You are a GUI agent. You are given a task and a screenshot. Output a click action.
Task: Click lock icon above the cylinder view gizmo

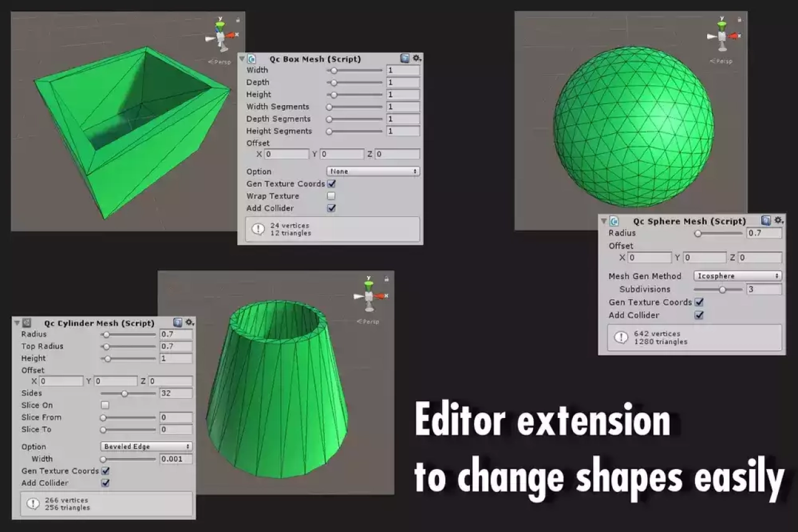tap(387, 278)
